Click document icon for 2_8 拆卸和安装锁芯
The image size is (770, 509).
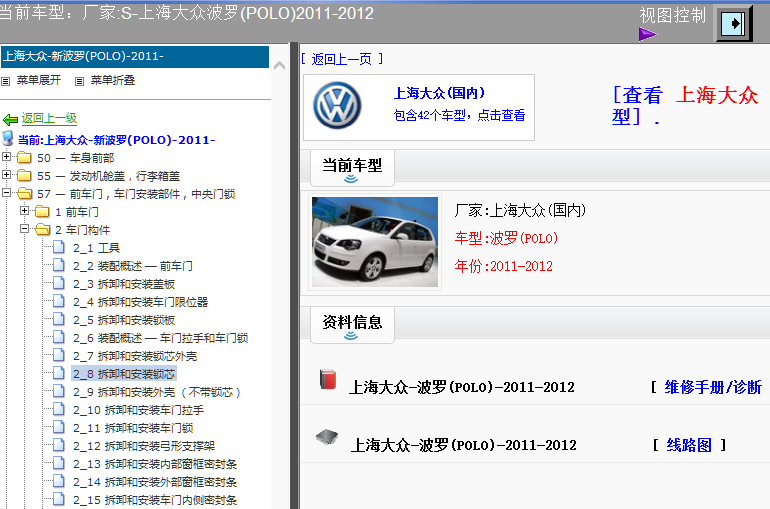coord(59,373)
